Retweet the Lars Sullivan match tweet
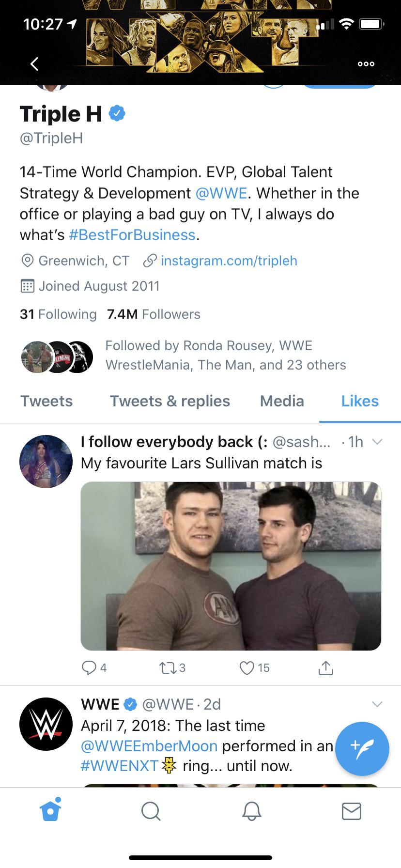Viewport: 401px width, 868px height. pyautogui.click(x=168, y=668)
